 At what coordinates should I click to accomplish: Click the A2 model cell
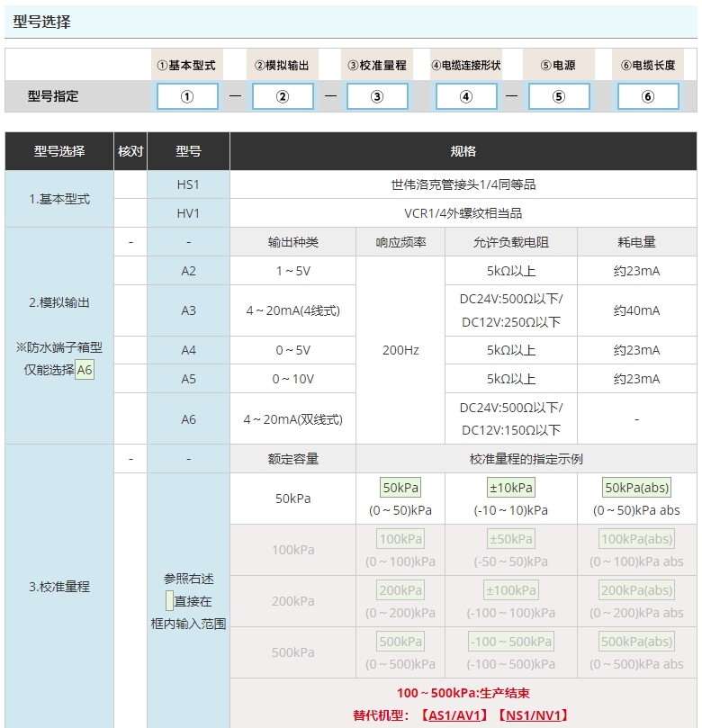click(x=188, y=271)
